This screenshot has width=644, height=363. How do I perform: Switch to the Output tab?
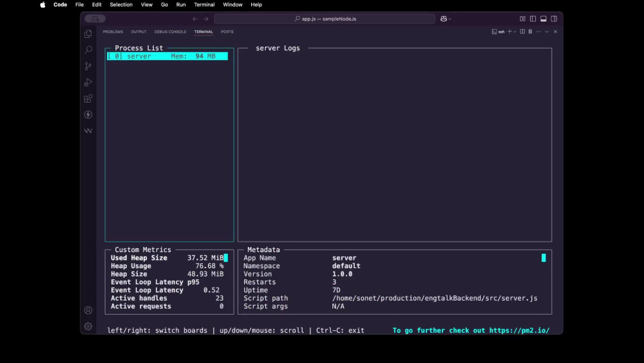138,32
